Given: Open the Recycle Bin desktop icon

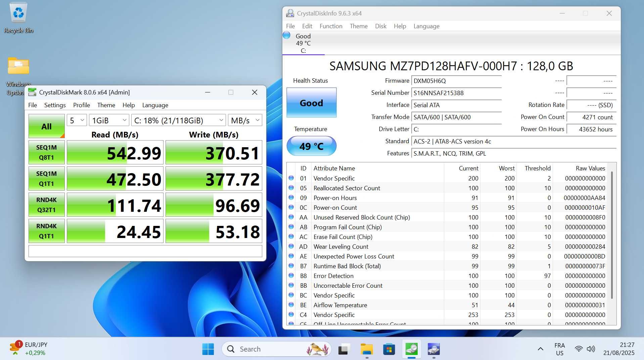Looking at the screenshot, I should point(18,18).
